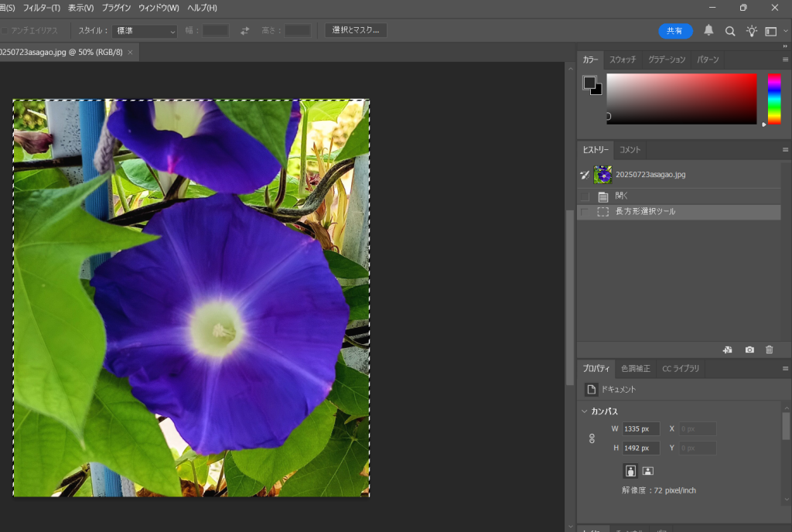The height and width of the screenshot is (532, 792).
Task: Collapse the カンバス section
Action: point(585,411)
